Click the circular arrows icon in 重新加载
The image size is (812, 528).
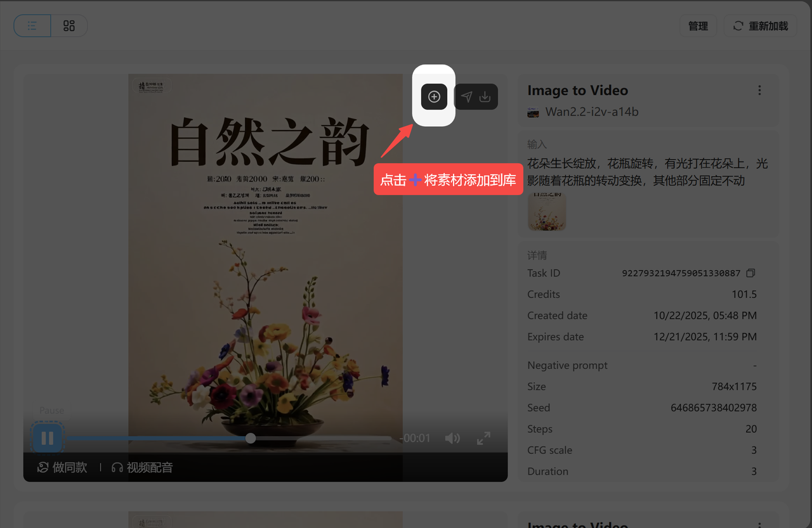[x=738, y=26]
